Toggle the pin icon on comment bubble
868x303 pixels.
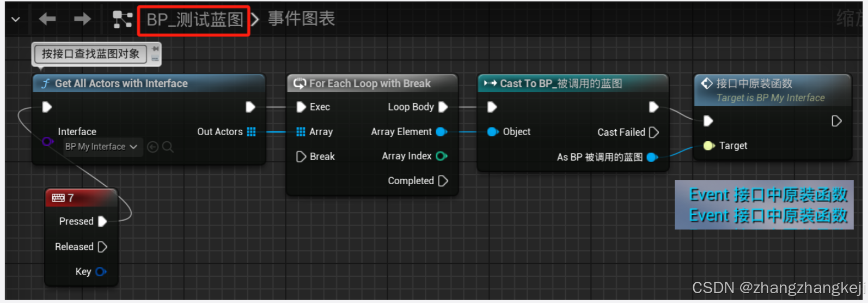point(155,49)
